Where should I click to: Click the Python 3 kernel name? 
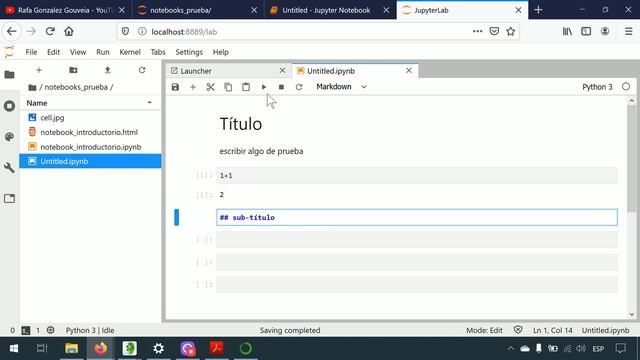click(x=597, y=87)
